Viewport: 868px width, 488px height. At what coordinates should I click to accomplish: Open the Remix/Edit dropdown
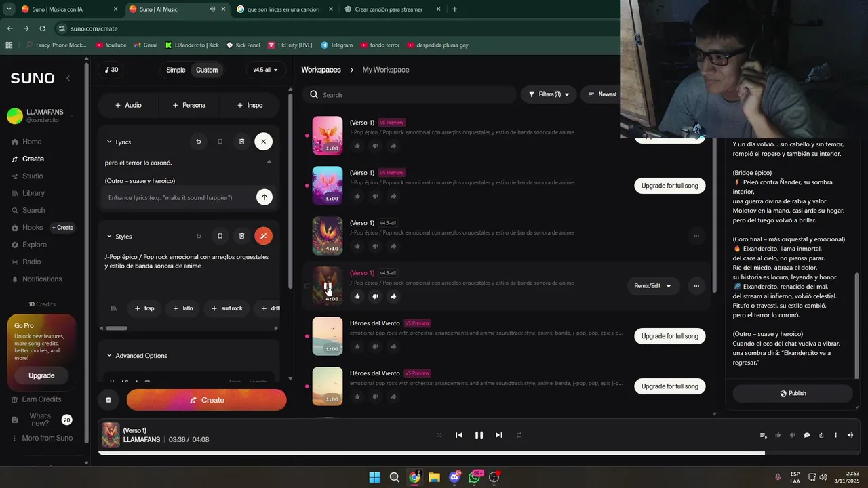pos(652,286)
